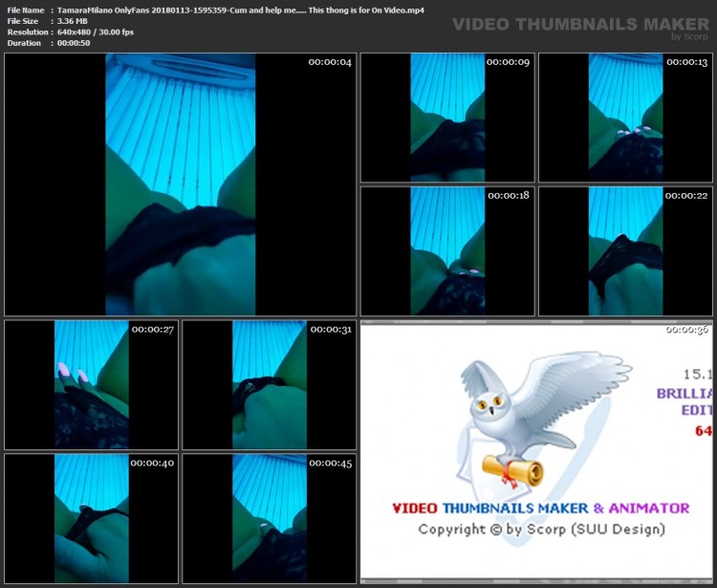
Task: Click the 'VIDEO THUMBNAILS MAKER & ANIMATOR' title
Action: (540, 509)
